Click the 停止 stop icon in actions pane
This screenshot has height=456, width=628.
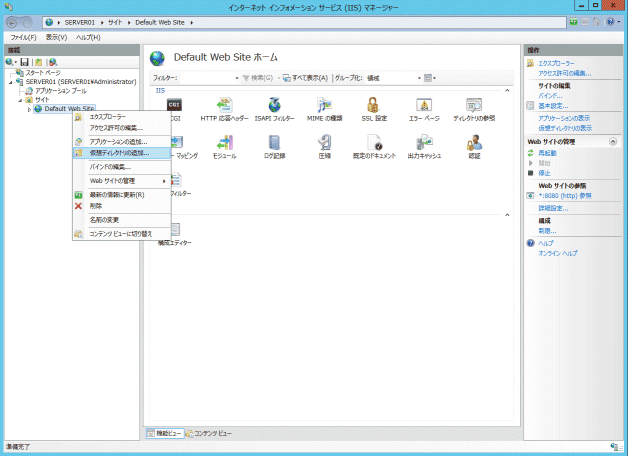(531, 173)
